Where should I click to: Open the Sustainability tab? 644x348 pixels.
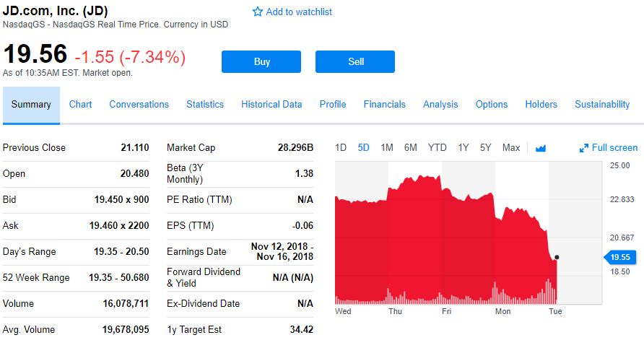coord(602,104)
